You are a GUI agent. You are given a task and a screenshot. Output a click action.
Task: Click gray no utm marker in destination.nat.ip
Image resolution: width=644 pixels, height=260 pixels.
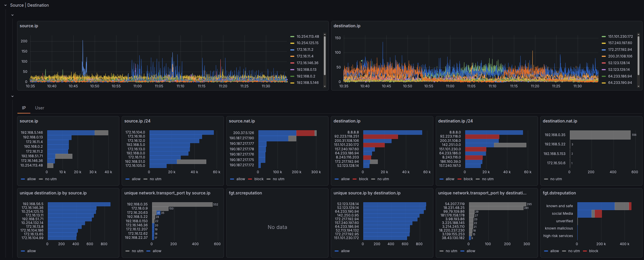pyautogui.click(x=546, y=179)
